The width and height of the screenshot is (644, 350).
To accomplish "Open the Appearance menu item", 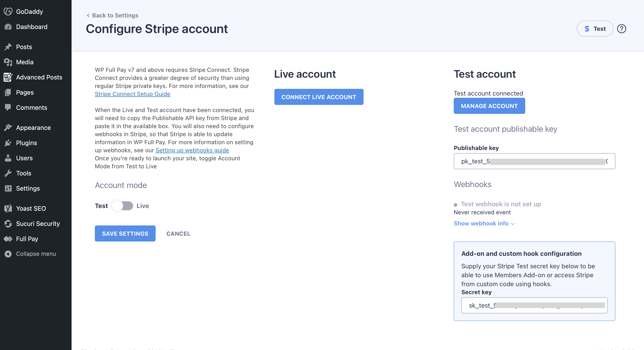I will click(x=33, y=128).
